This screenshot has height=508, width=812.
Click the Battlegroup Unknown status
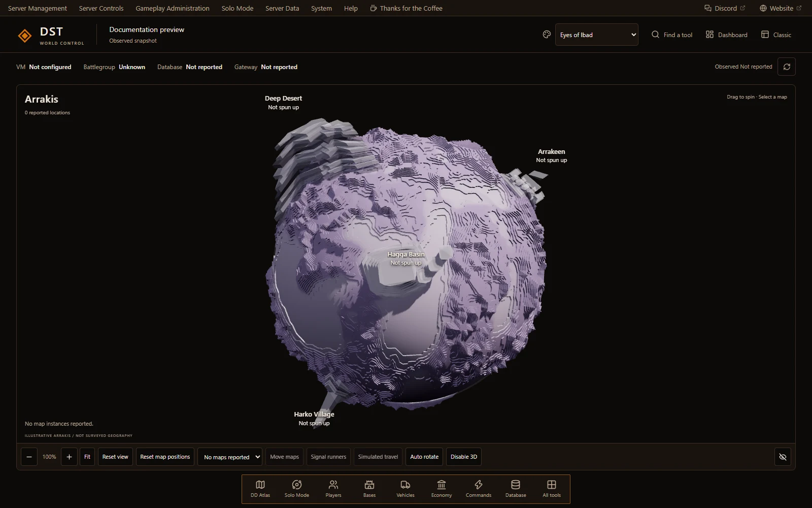tap(114, 67)
